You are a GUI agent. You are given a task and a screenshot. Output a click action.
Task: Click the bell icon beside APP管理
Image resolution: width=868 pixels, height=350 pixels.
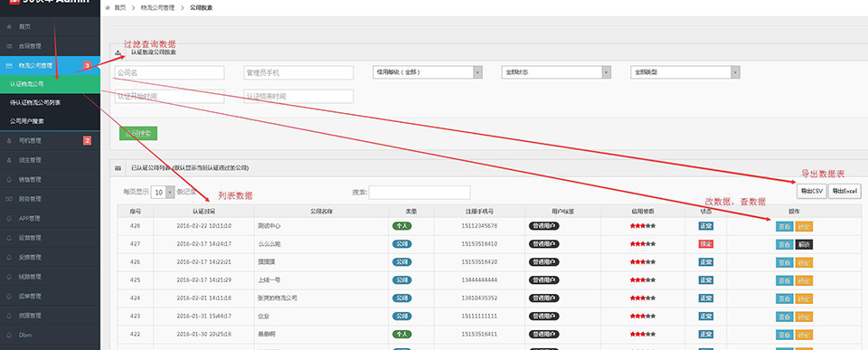coord(9,218)
